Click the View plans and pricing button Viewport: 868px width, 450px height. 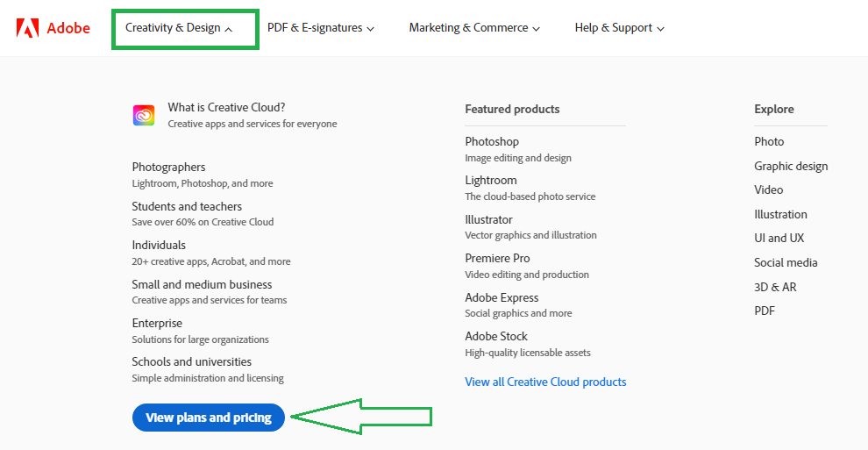(209, 418)
